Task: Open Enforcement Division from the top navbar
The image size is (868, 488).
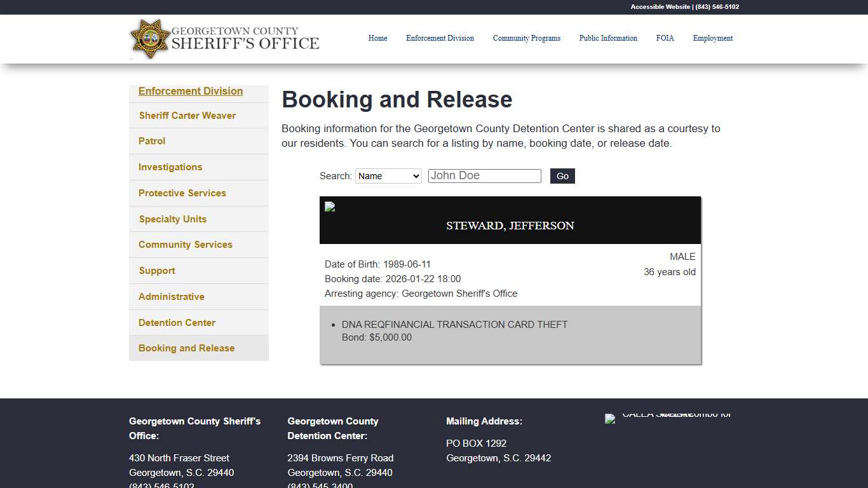Action: [x=440, y=38]
